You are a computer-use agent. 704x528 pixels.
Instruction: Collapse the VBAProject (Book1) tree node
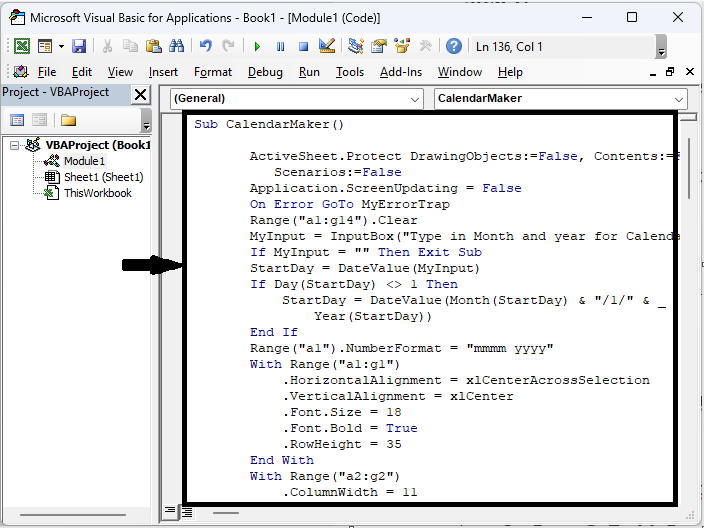(x=16, y=145)
